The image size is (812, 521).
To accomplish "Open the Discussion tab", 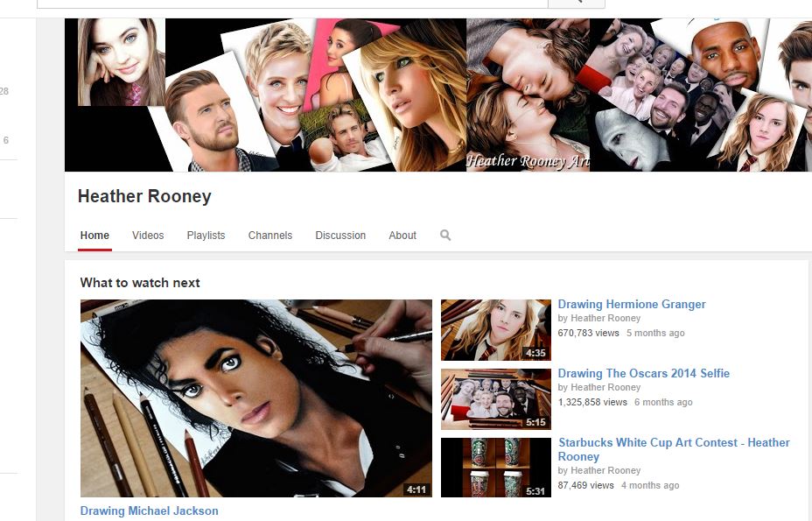I will [x=340, y=236].
